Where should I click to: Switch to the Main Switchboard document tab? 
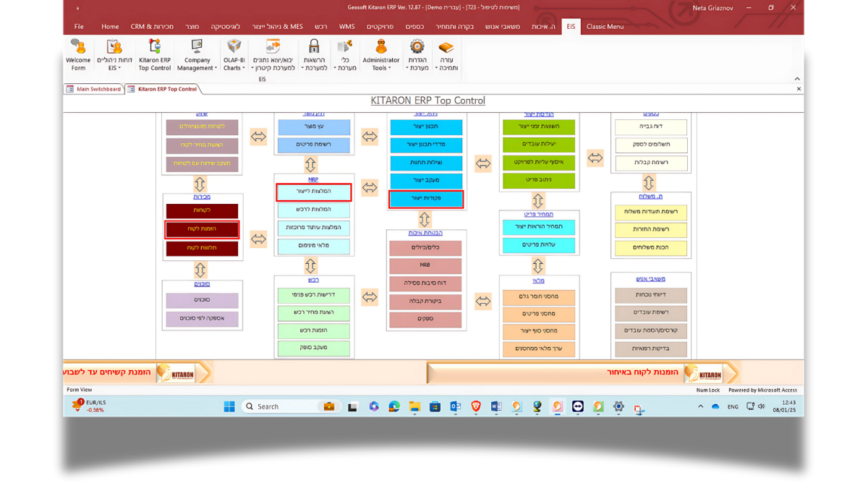[x=94, y=89]
